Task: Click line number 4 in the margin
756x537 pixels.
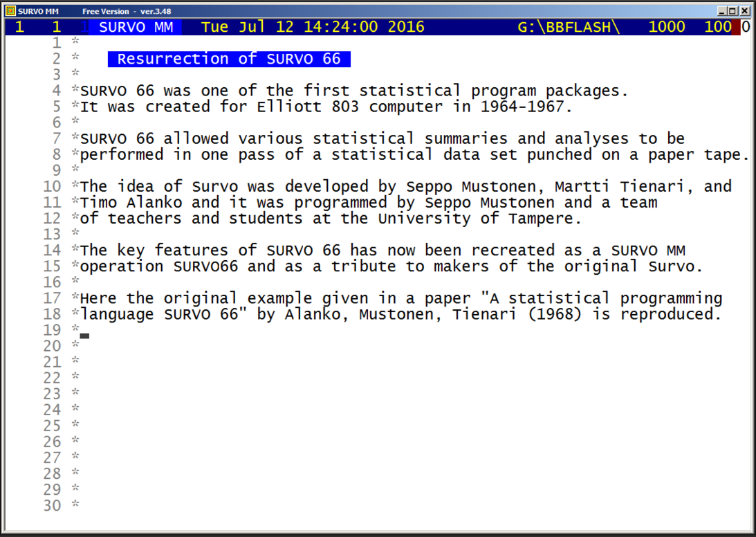Action: [56, 91]
